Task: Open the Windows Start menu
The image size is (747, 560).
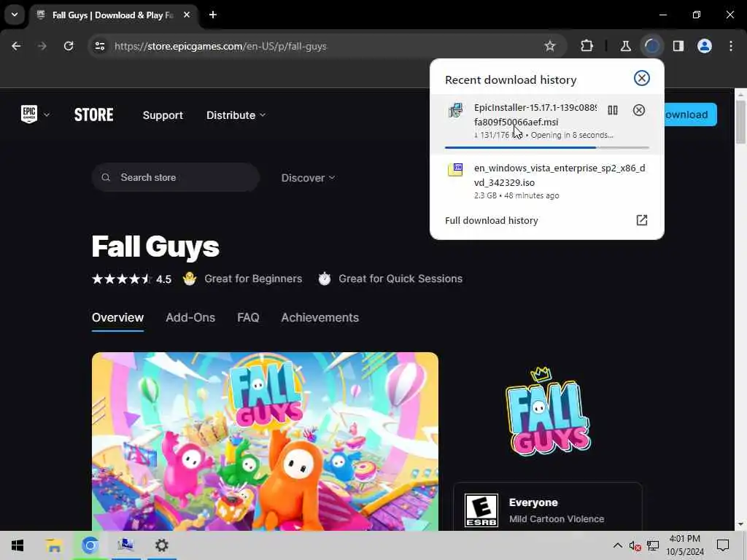Action: coord(18,545)
